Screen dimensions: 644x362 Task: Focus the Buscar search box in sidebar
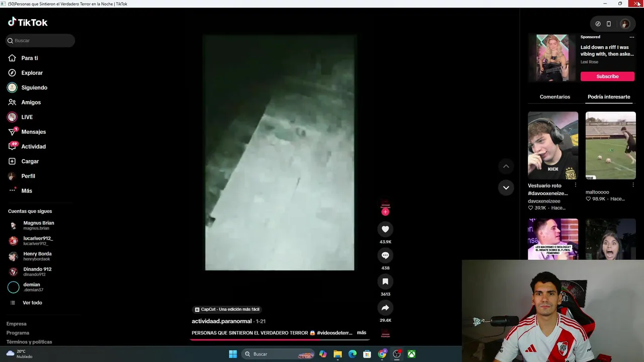[x=40, y=41]
